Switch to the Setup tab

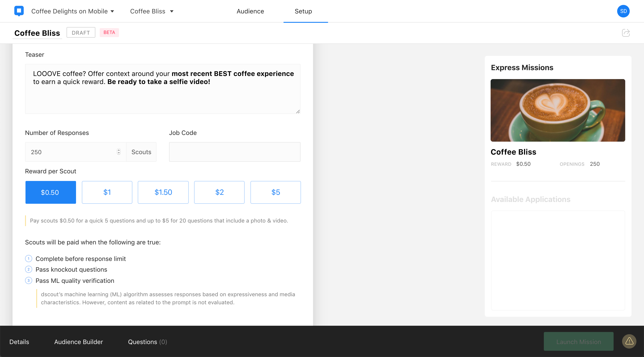click(303, 11)
